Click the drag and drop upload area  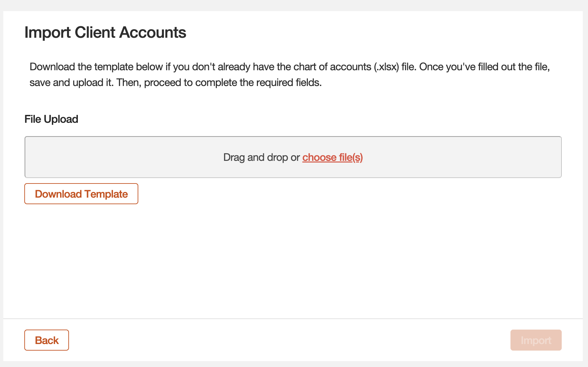pyautogui.click(x=293, y=157)
